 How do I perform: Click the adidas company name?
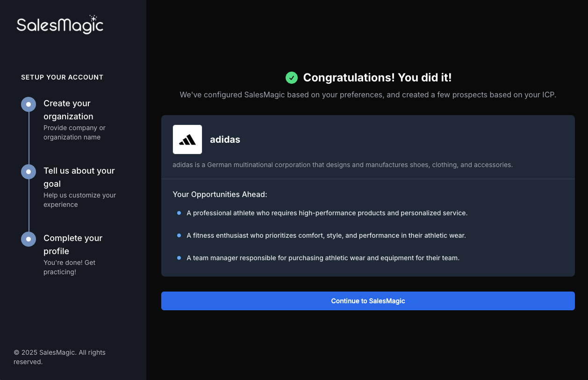[x=225, y=139]
